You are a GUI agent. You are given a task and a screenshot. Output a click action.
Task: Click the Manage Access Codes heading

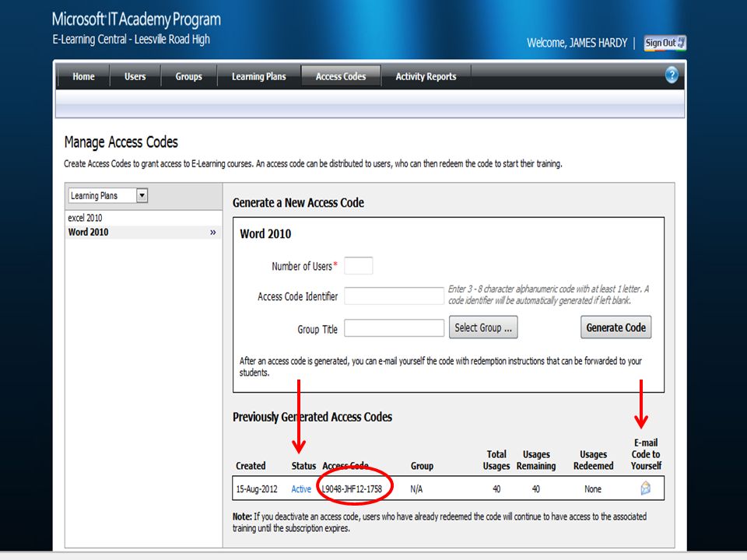(x=121, y=142)
